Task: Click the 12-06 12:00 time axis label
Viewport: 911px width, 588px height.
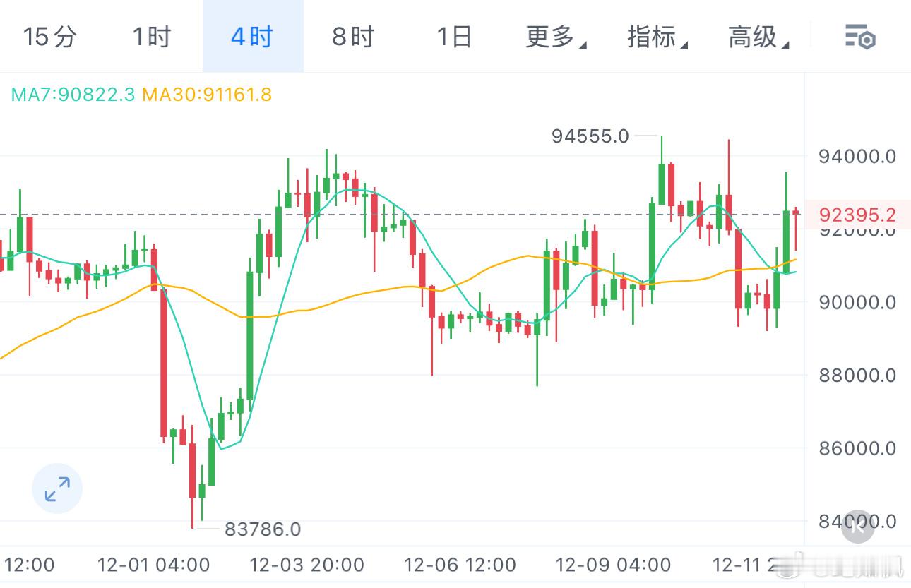Action: tap(459, 565)
